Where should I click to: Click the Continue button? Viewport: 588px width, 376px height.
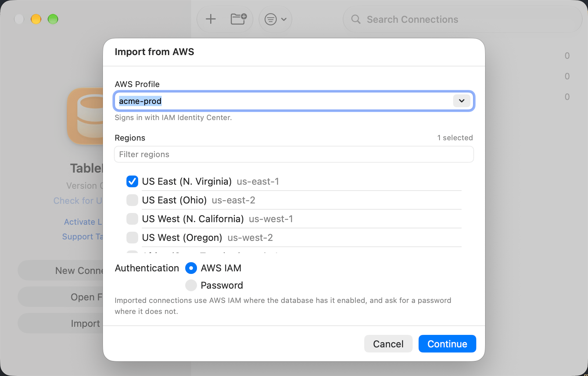coord(447,344)
